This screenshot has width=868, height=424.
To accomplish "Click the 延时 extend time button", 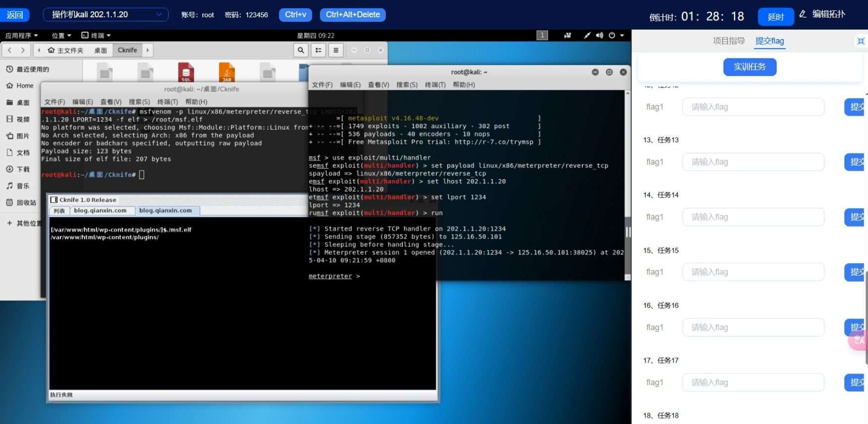I will [x=776, y=17].
